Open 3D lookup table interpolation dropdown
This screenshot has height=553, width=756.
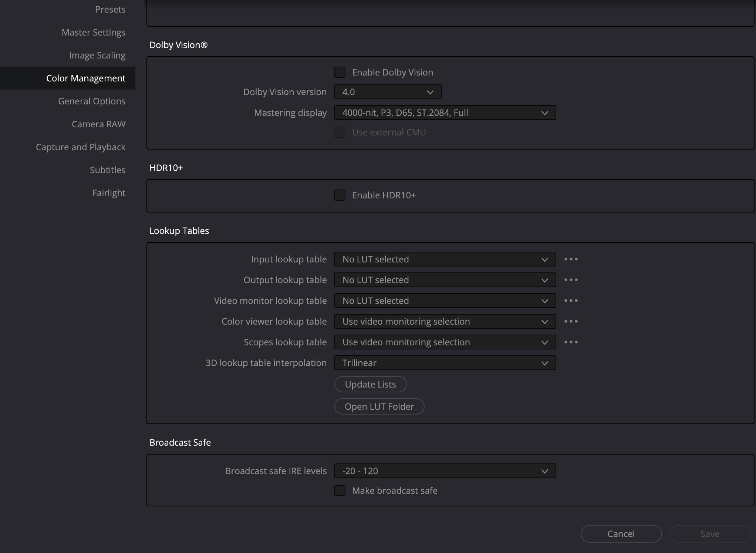tap(445, 363)
